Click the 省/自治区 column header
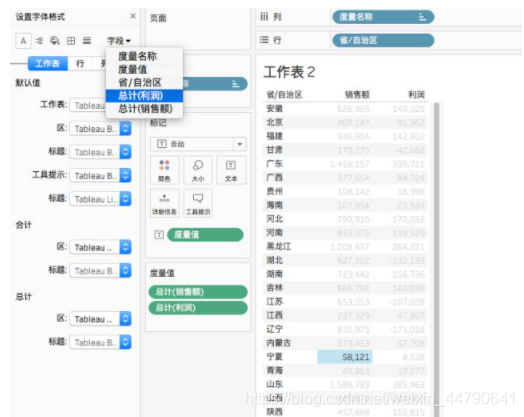 point(284,95)
